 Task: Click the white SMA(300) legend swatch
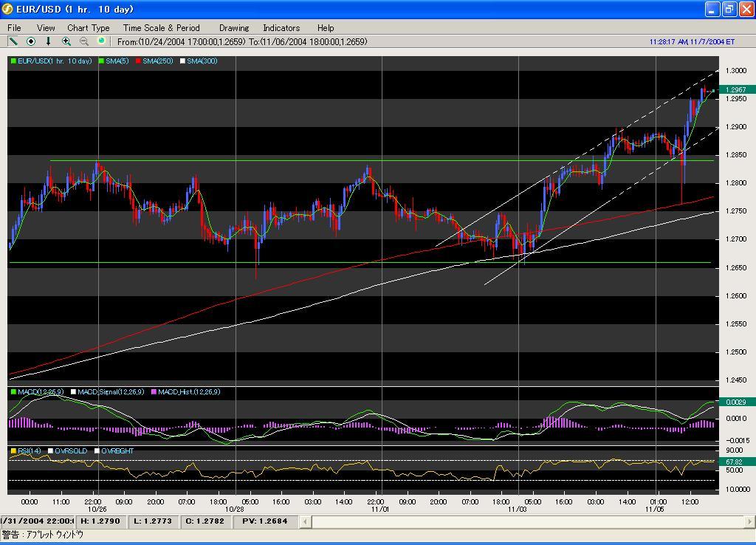(x=183, y=61)
